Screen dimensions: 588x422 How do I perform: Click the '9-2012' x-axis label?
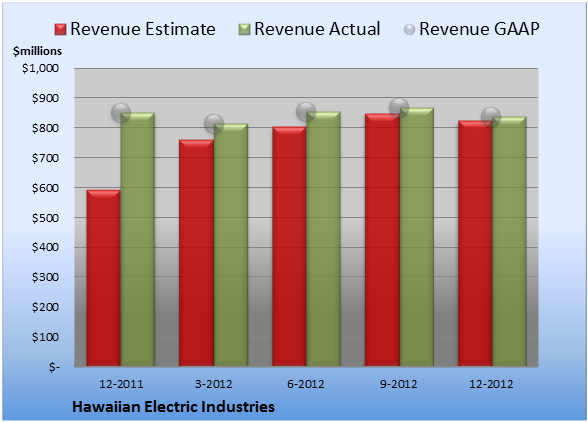point(398,384)
